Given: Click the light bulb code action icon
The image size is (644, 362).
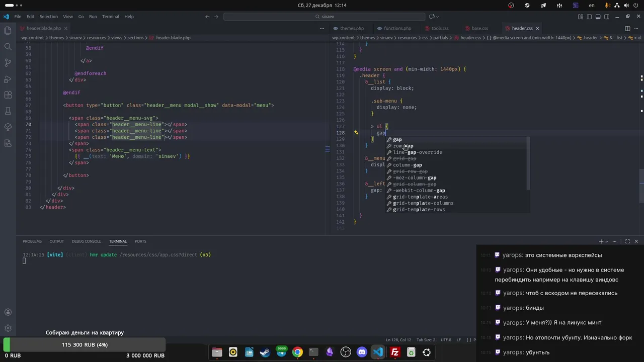Looking at the screenshot, I should (x=356, y=133).
